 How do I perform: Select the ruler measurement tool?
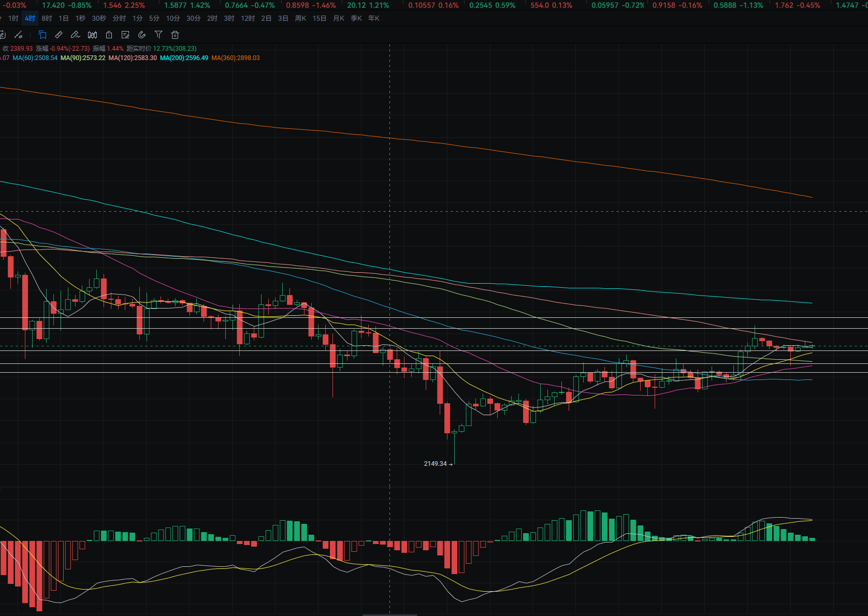click(59, 35)
